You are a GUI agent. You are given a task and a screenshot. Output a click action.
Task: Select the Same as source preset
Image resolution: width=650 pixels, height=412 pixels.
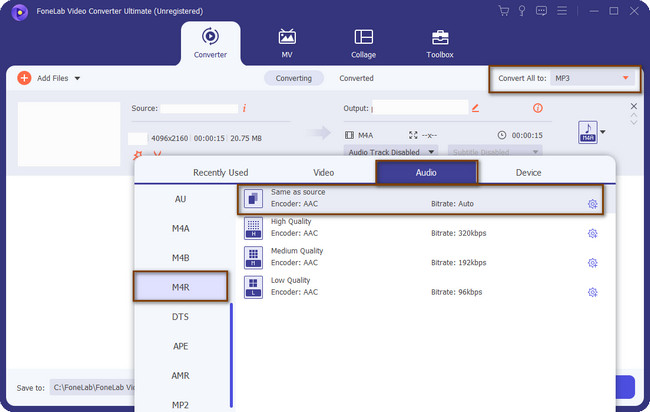[x=420, y=199]
